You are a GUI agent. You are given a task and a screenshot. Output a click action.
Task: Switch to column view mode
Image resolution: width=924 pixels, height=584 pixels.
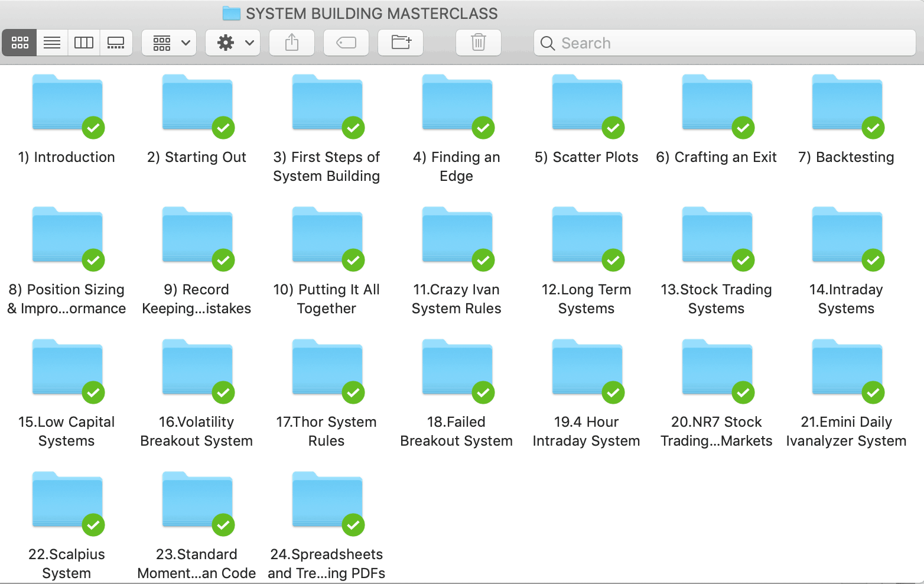[84, 43]
